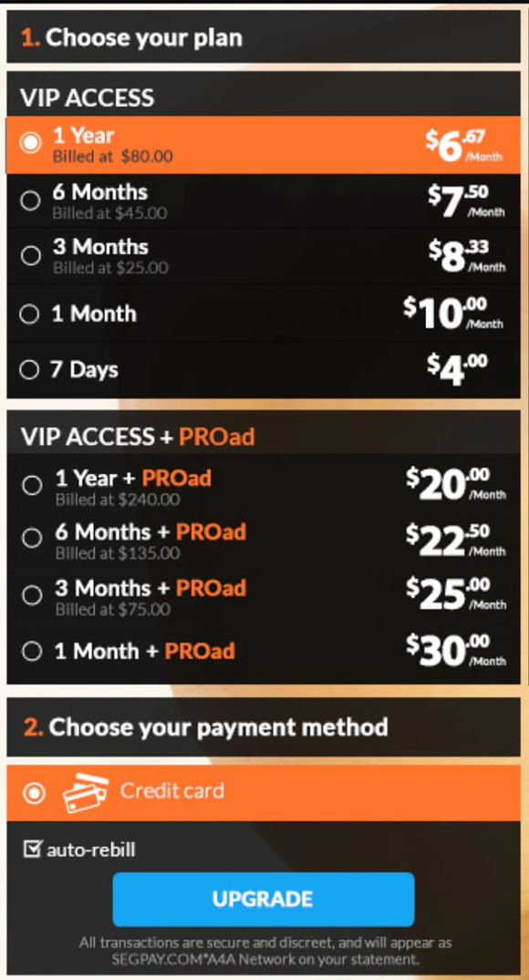This screenshot has height=980, width=529.
Task: Click the Credit card label text
Action: pos(172,791)
